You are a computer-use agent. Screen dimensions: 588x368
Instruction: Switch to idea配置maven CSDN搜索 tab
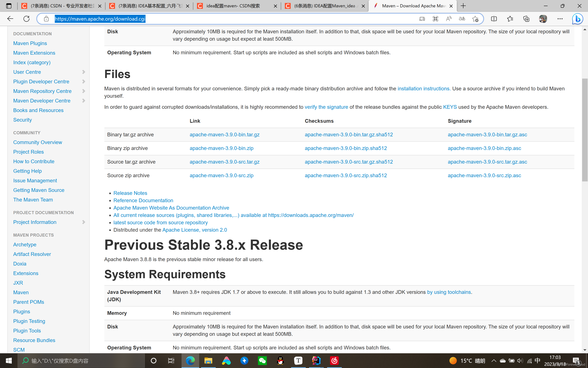pos(237,6)
